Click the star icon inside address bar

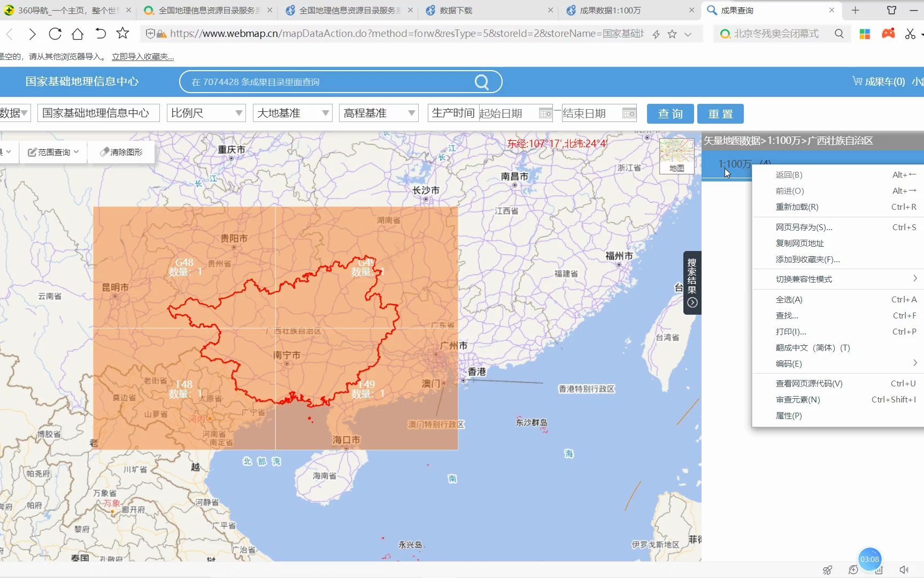pyautogui.click(x=672, y=34)
